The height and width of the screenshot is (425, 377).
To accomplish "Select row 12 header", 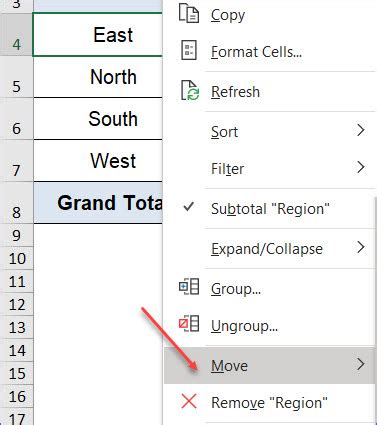I will (16, 304).
